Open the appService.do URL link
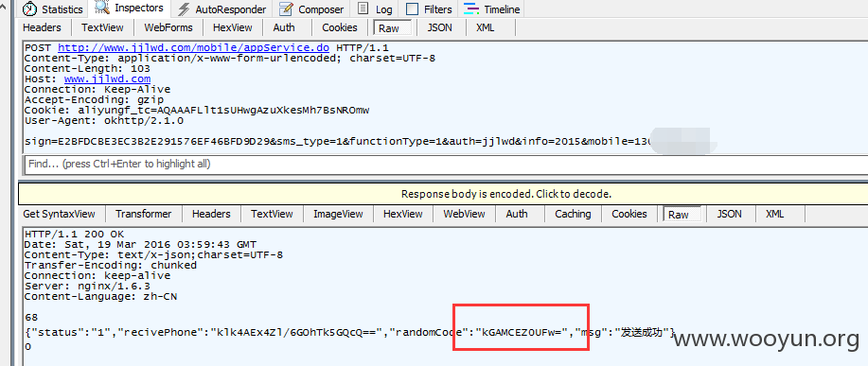 (194, 48)
